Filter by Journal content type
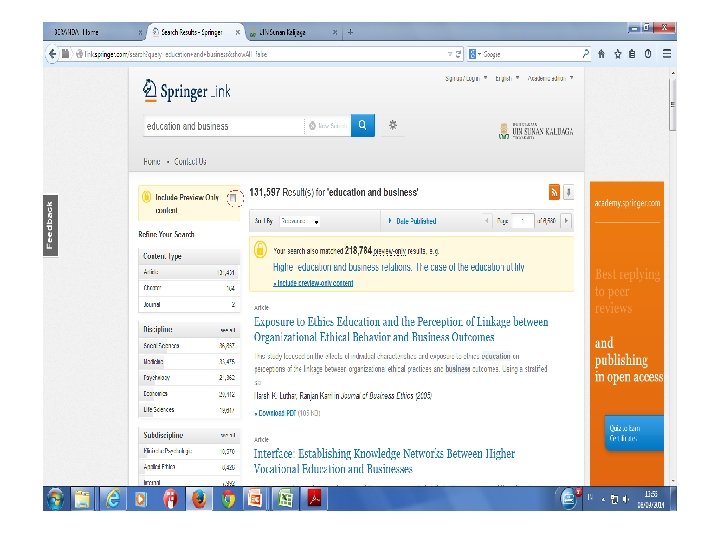 189,304
